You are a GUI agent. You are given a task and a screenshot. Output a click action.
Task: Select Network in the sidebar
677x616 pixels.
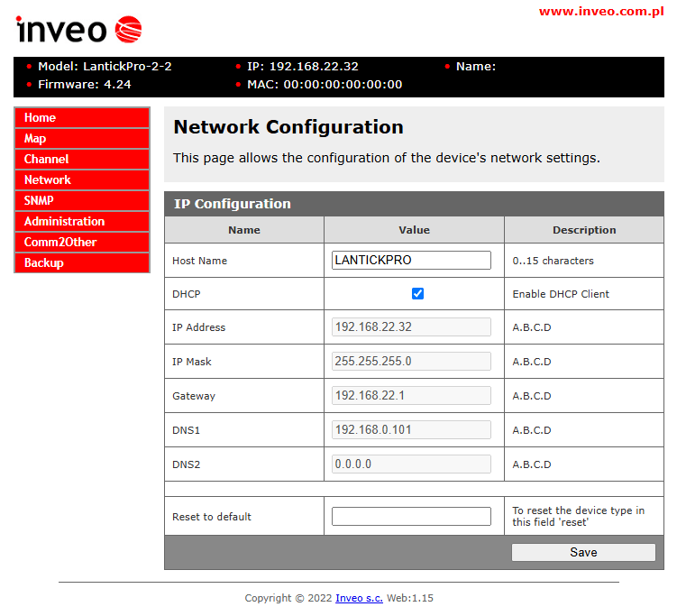(x=81, y=179)
